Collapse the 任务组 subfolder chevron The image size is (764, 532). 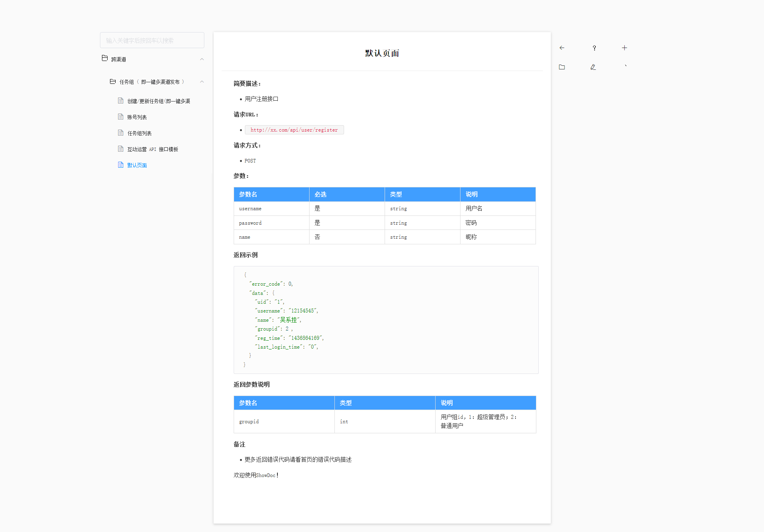click(x=202, y=82)
